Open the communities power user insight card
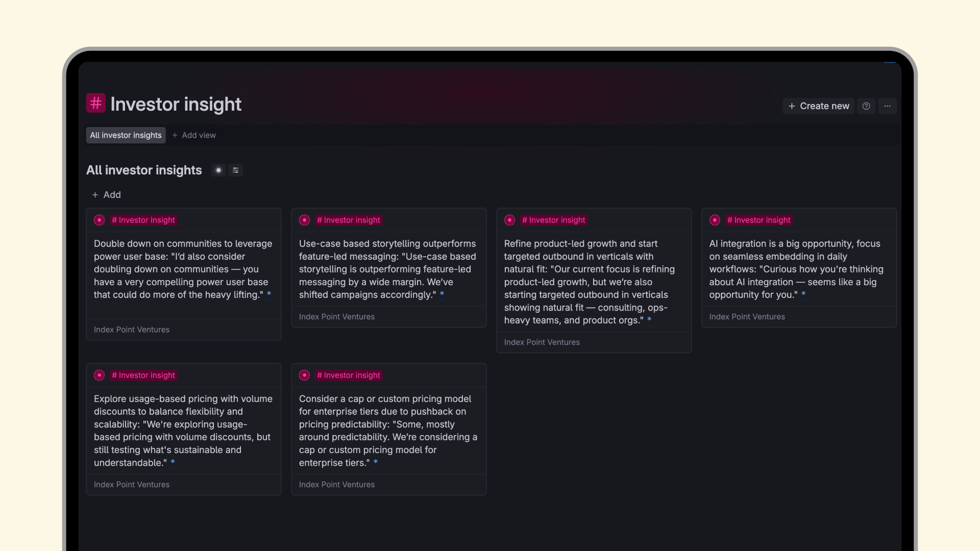Screen dimensions: 980x551 tap(183, 269)
